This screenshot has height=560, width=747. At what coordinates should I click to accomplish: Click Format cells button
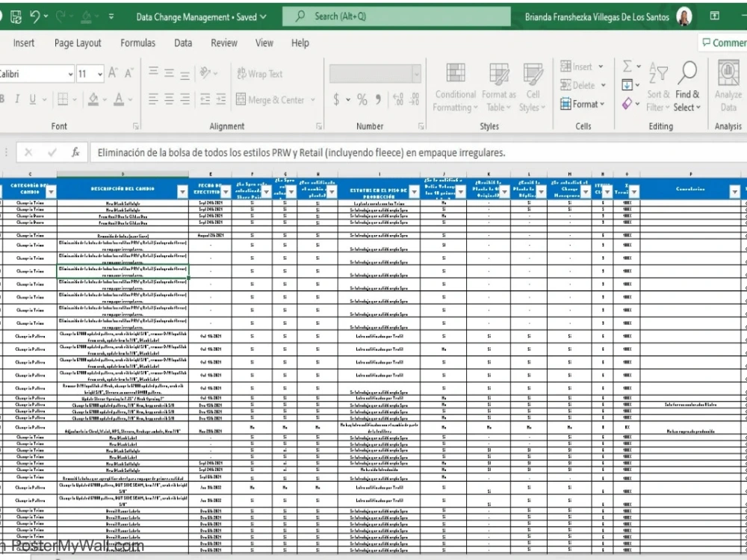pyautogui.click(x=582, y=104)
